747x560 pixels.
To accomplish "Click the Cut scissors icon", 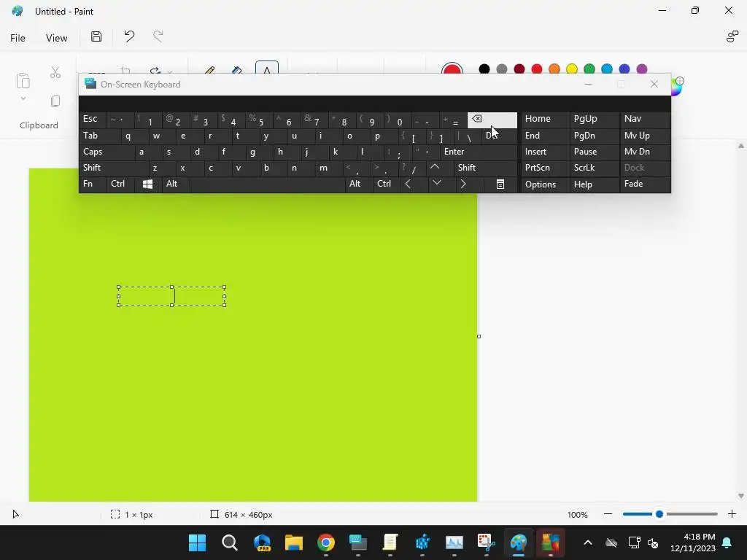I will click(55, 72).
